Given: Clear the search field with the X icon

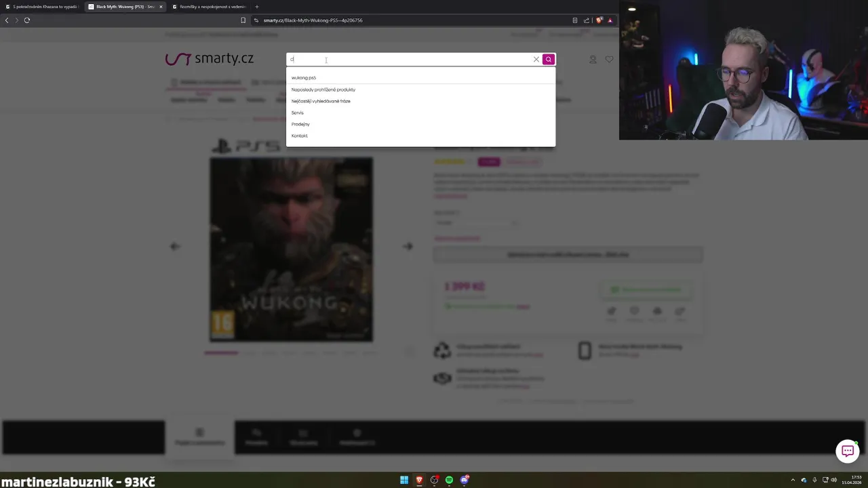Looking at the screenshot, I should tap(536, 60).
